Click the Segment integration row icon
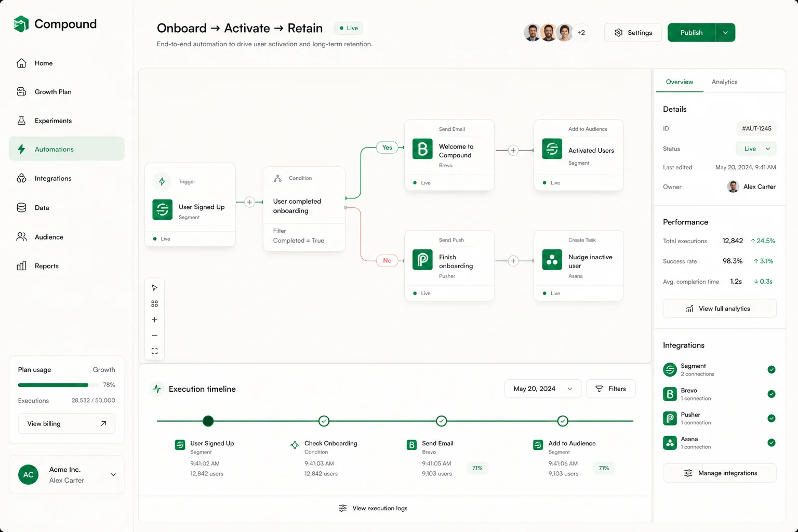Viewport: 798px width, 532px height. 670,369
